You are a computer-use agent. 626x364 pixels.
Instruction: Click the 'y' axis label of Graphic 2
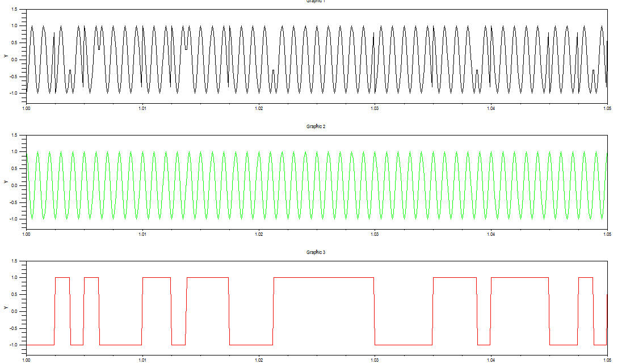pos(6,182)
